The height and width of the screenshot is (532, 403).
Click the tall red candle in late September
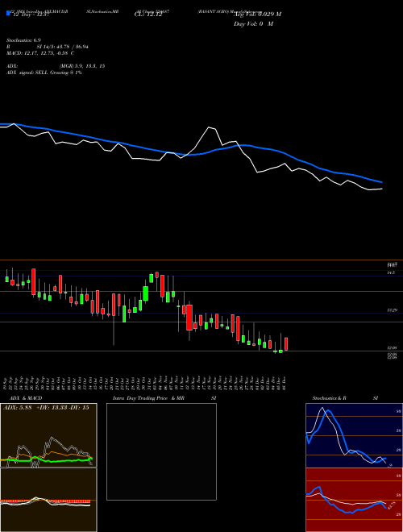pos(34,282)
